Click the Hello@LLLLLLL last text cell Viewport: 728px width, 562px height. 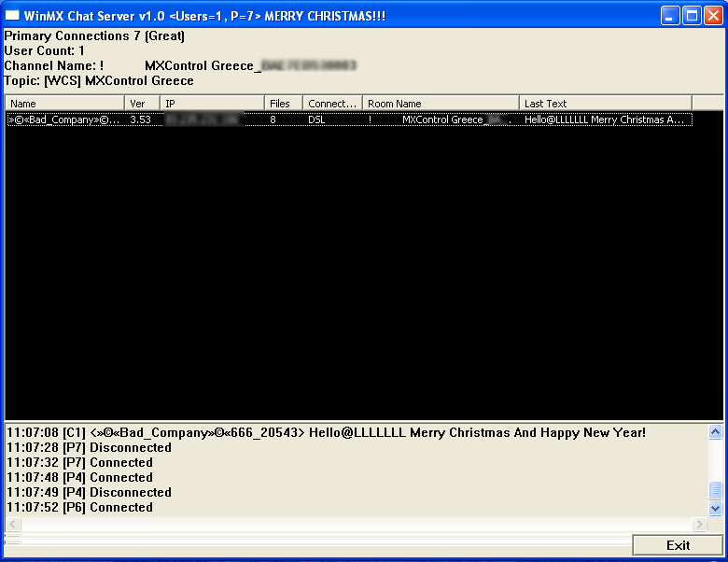pyautogui.click(x=604, y=119)
